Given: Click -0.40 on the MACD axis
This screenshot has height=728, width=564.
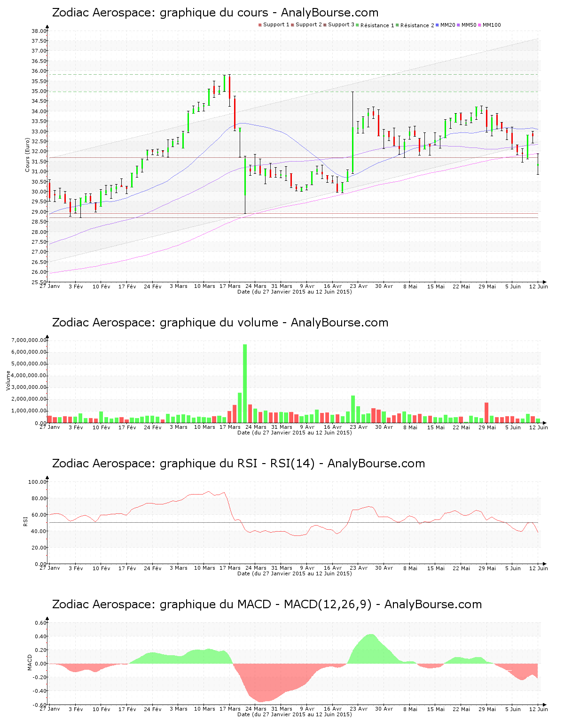Looking at the screenshot, I should [40, 691].
